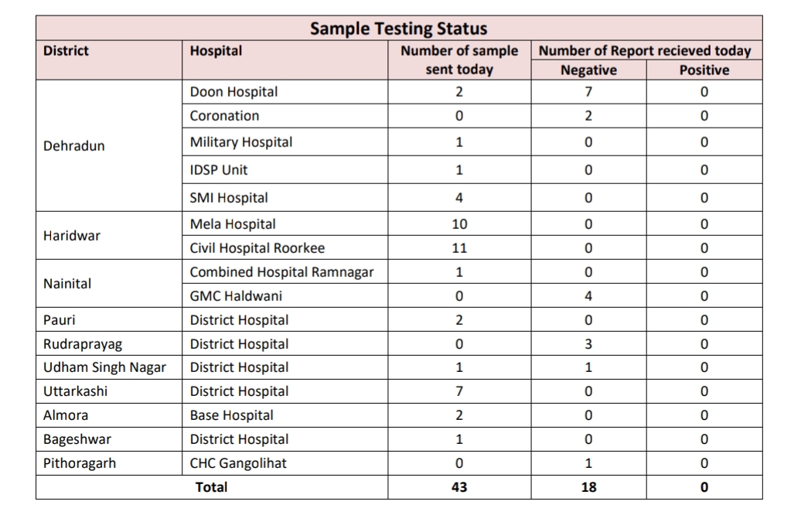Click the Positive column header

click(x=704, y=70)
